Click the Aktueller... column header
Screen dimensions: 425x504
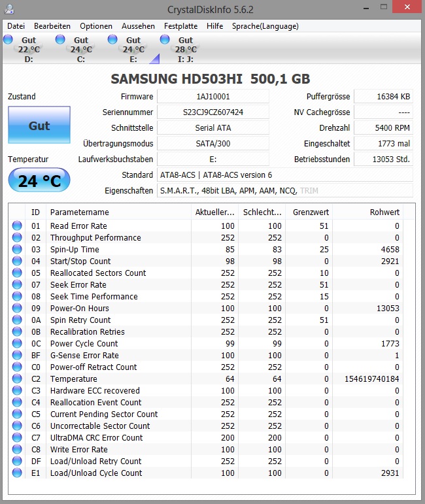coord(214,212)
